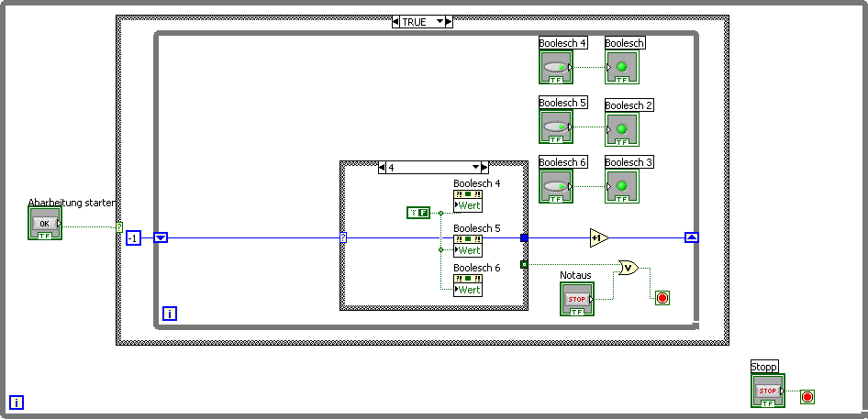Select the False boolean constant
Screen dimensions: 868x419
[x=418, y=212]
